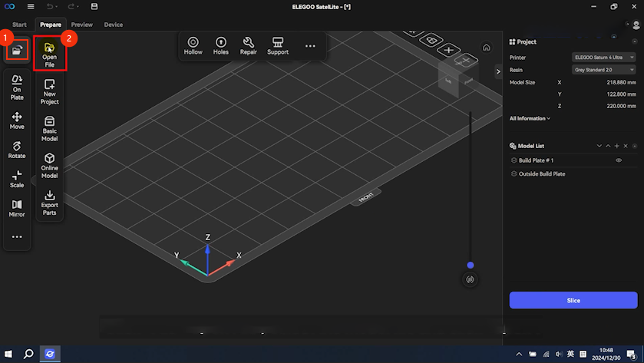Select the Rotate tool

click(x=17, y=150)
